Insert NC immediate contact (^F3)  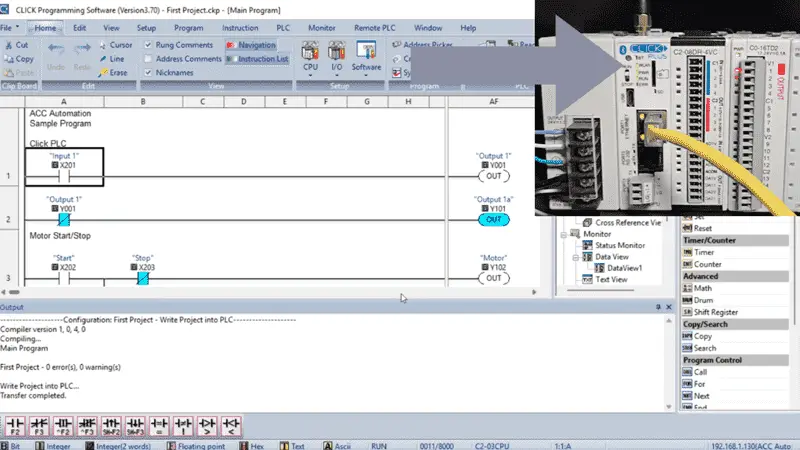pyautogui.click(x=87, y=426)
